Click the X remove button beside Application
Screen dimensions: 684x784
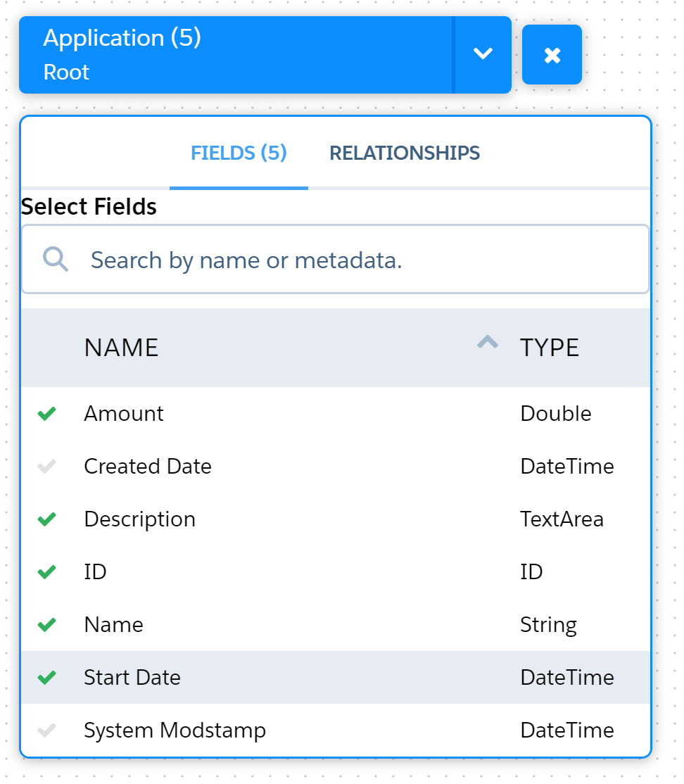coord(552,54)
